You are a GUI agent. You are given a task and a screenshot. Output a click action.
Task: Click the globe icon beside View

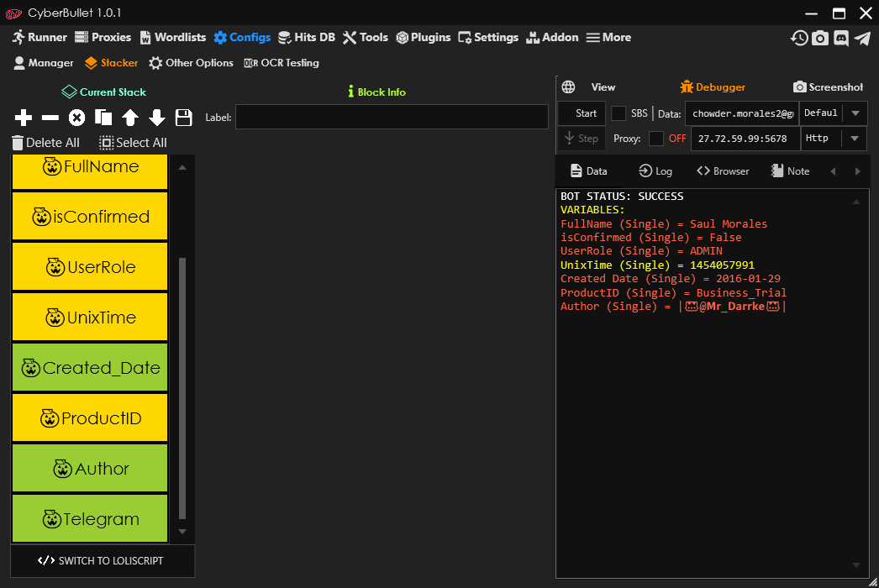pos(568,87)
